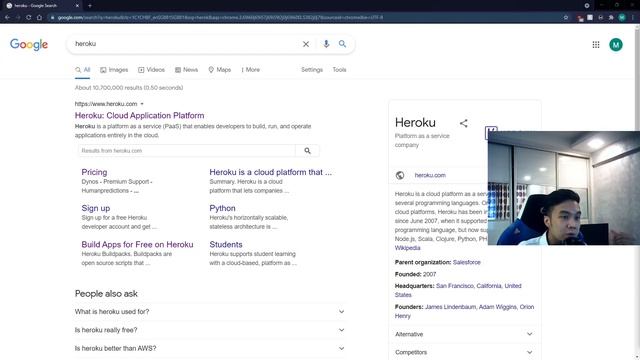Go back using the browser back arrow

[7, 18]
